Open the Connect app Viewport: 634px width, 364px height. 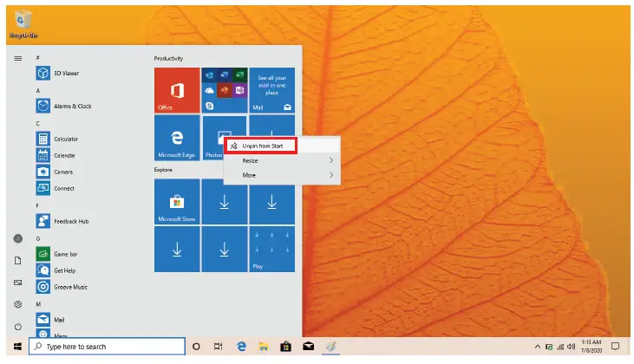(56, 188)
